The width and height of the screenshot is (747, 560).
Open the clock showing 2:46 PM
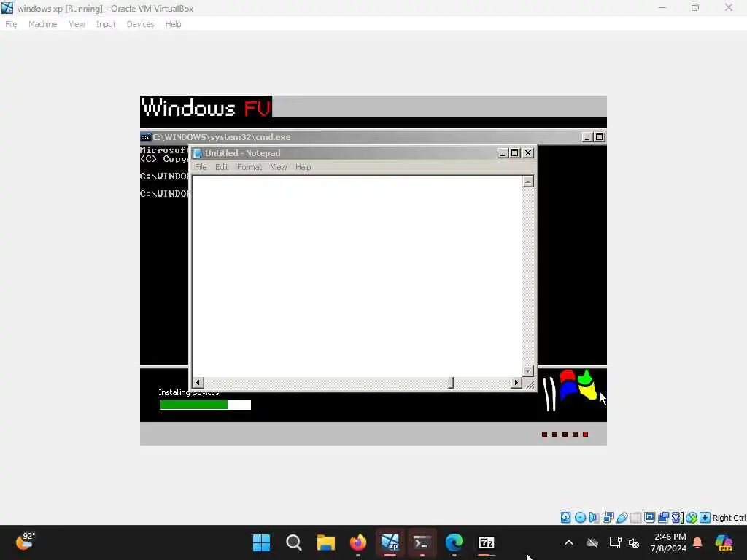click(x=669, y=542)
